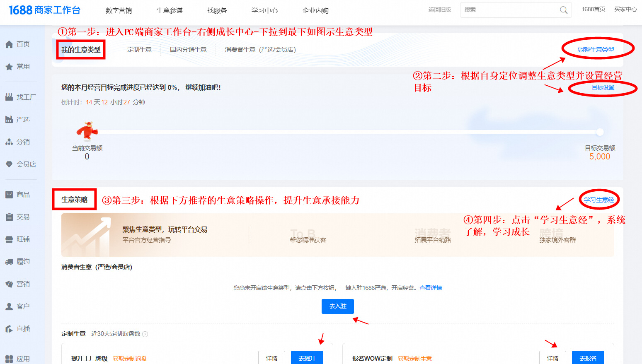Select the 应用 apps grid icon
The width and height of the screenshot is (642, 364).
click(x=9, y=359)
